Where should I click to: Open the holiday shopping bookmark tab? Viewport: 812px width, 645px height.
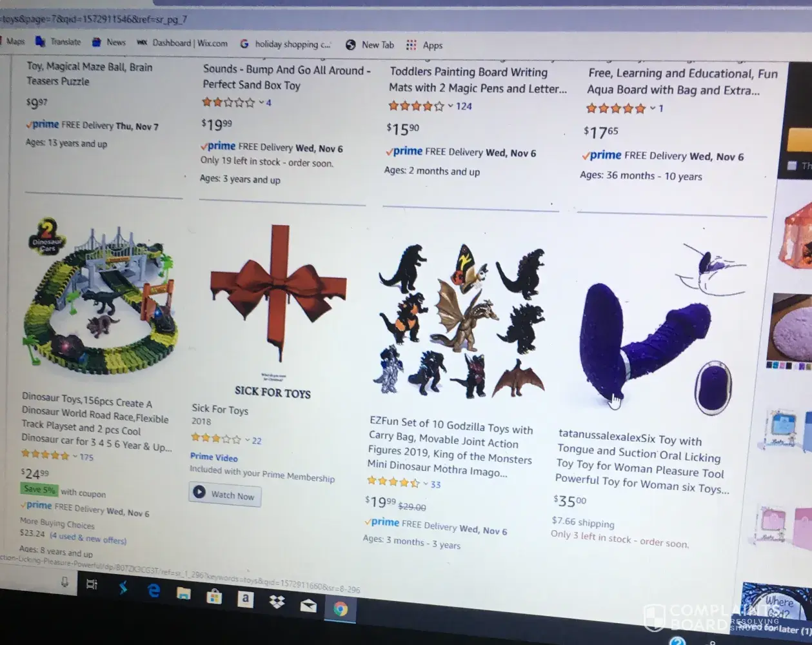coord(285,44)
